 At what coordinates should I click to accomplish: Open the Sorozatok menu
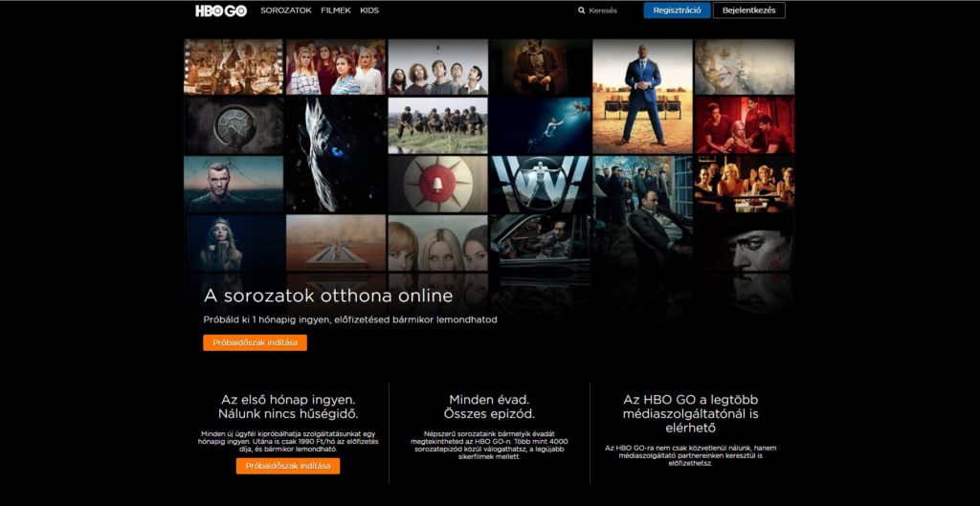[286, 11]
